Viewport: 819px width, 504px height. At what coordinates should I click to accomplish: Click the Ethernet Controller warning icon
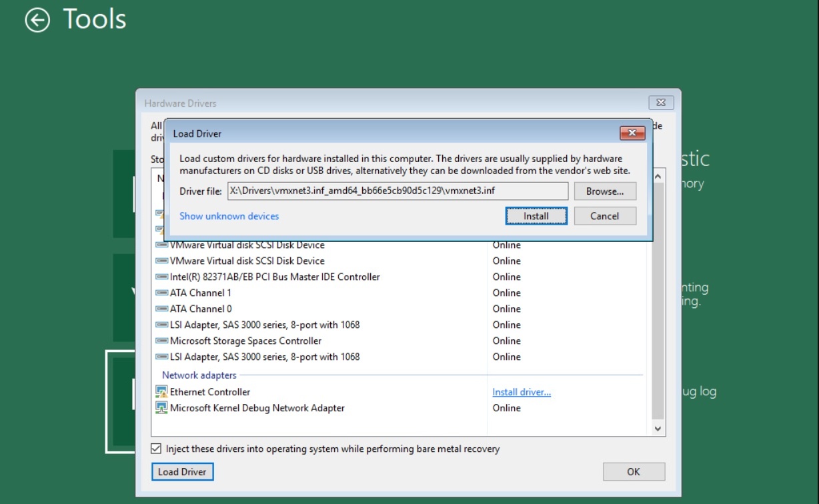coord(161,392)
